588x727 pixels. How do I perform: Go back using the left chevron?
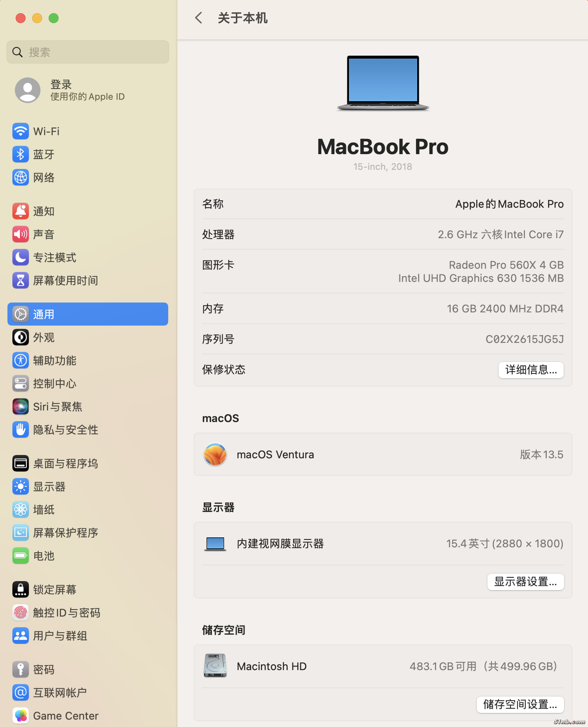[198, 18]
